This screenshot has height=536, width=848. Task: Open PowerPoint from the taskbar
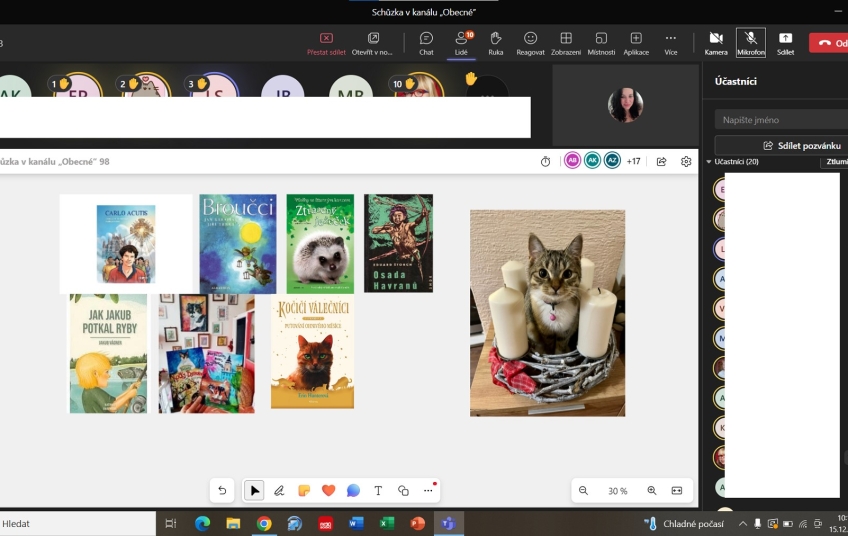(x=418, y=524)
